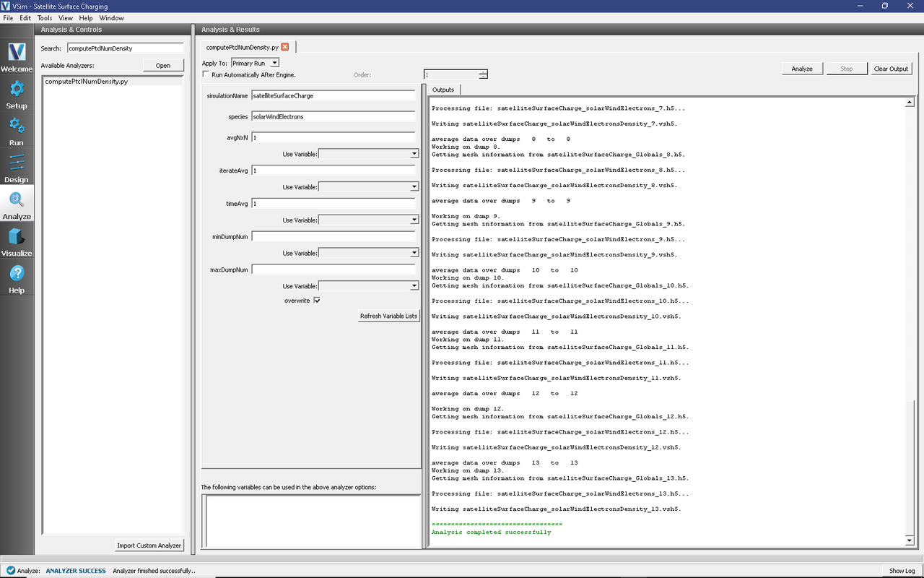
Task: Switch to the Setup gear icon
Action: click(17, 94)
